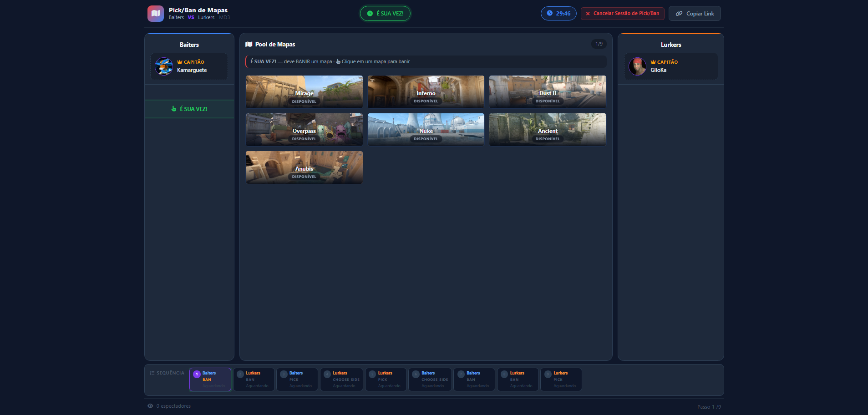The width and height of the screenshot is (868, 415).
Task: Click the link icon in Copiar Link
Action: 679,14
